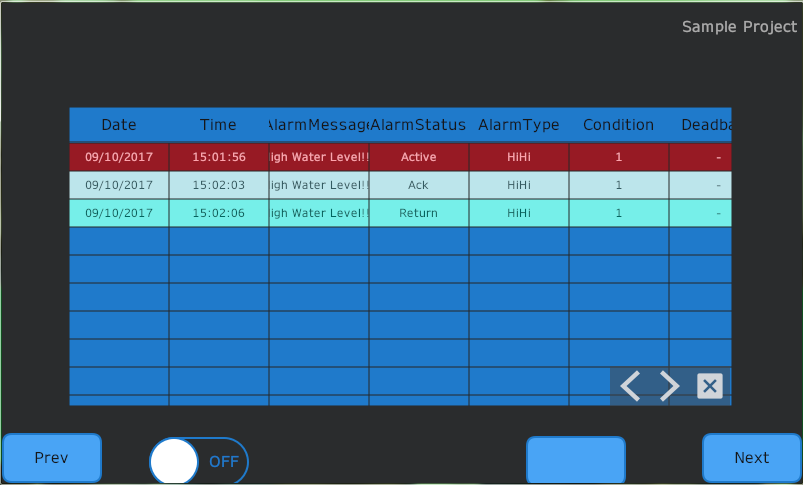Click the AlarmType column header
The height and width of the screenshot is (485, 803).
(x=519, y=125)
